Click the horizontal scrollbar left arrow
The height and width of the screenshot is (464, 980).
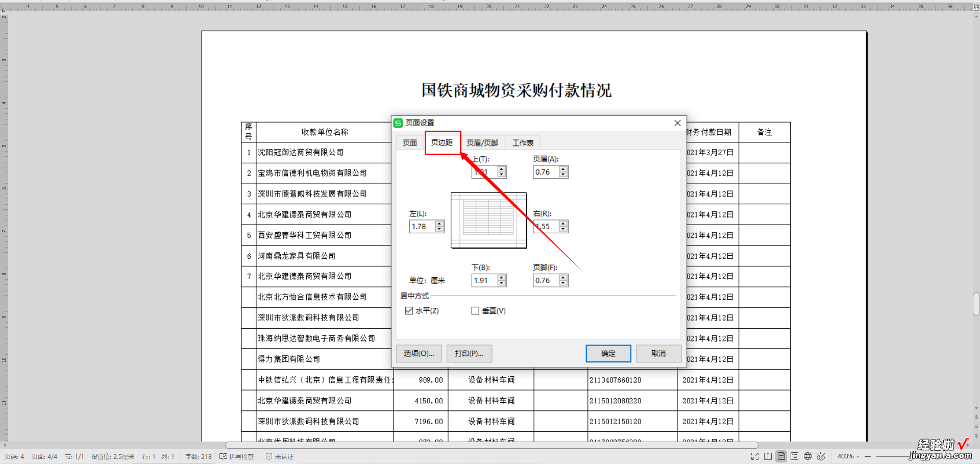point(5,445)
